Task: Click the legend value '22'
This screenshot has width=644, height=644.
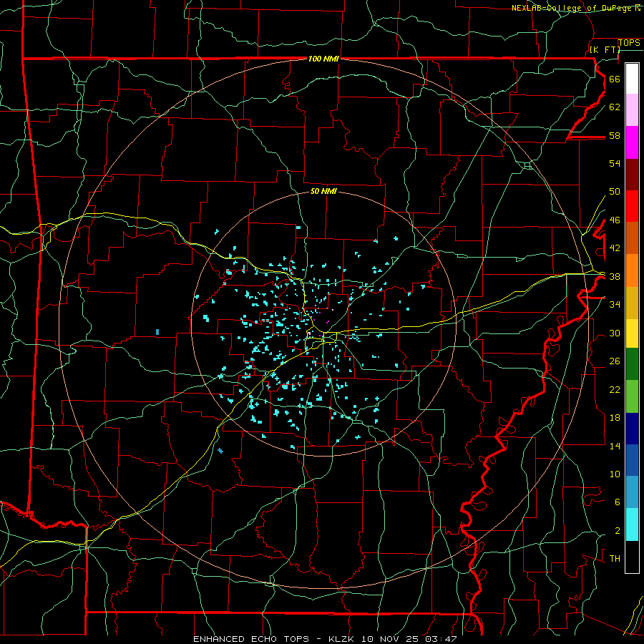Action: [615, 390]
